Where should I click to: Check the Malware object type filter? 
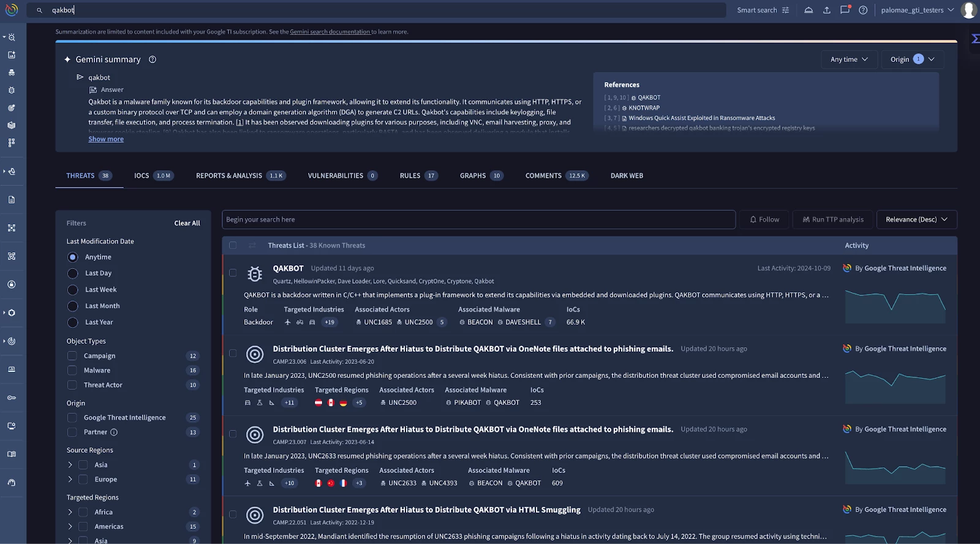point(72,371)
